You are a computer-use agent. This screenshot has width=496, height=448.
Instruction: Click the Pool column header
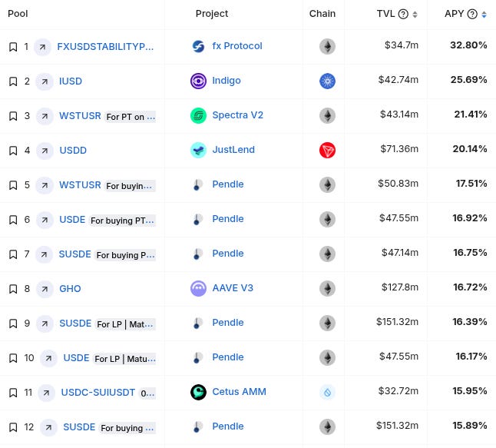(18, 14)
